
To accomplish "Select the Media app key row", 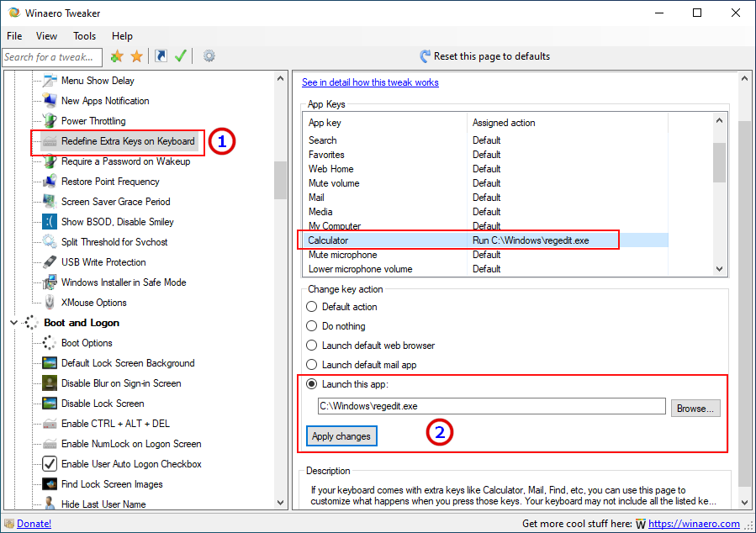I will click(x=485, y=212).
